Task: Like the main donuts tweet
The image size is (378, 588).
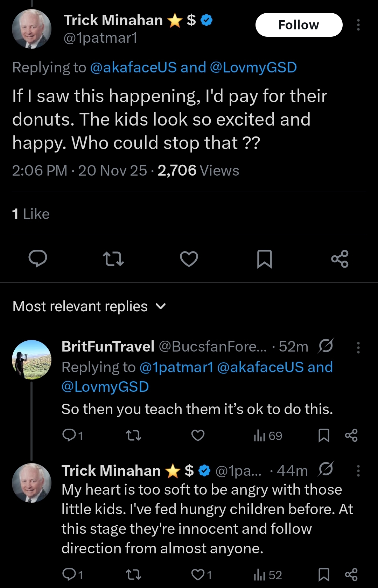Action: tap(189, 259)
